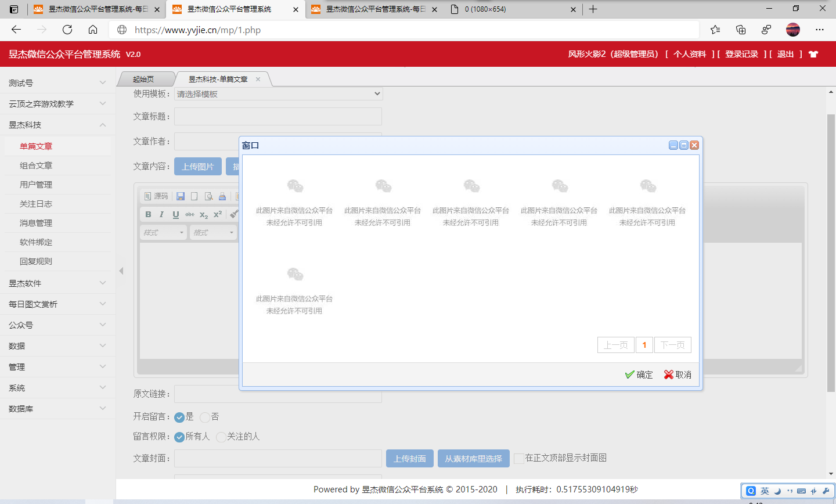
Task: Click the 下一页 pagination button
Action: tap(673, 345)
